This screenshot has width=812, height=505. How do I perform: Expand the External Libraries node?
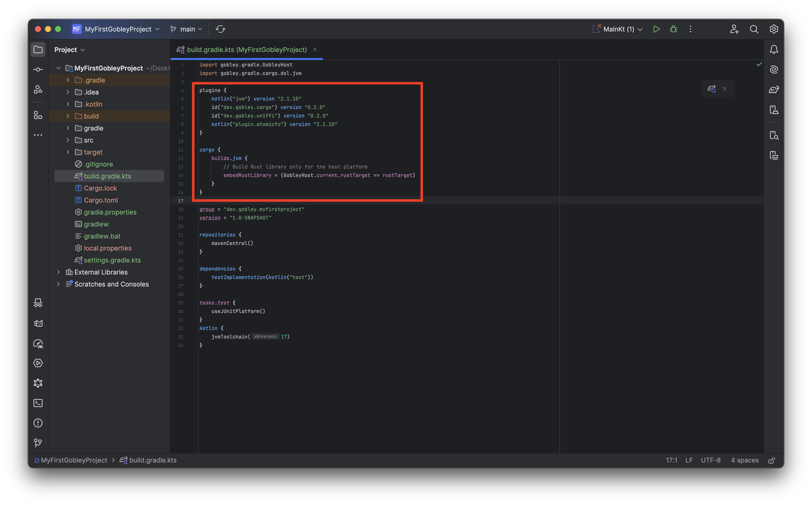[x=58, y=272]
